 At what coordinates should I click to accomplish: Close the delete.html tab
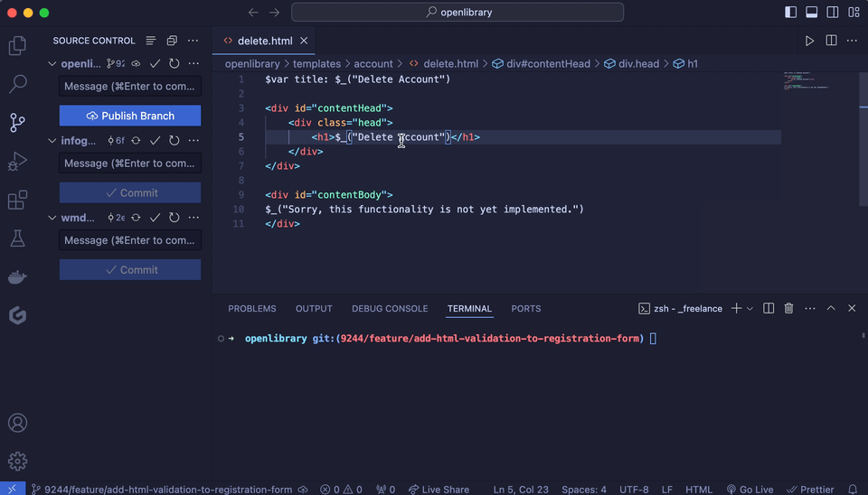[x=304, y=41]
